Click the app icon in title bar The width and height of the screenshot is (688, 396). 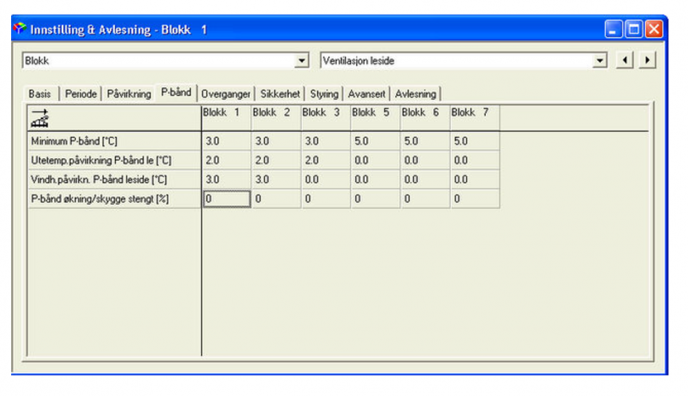[20, 29]
